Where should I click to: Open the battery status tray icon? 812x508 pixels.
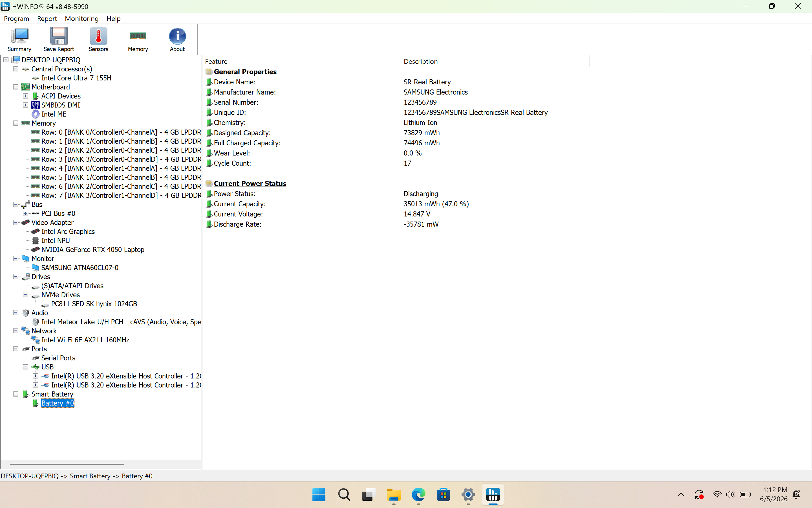click(x=745, y=494)
